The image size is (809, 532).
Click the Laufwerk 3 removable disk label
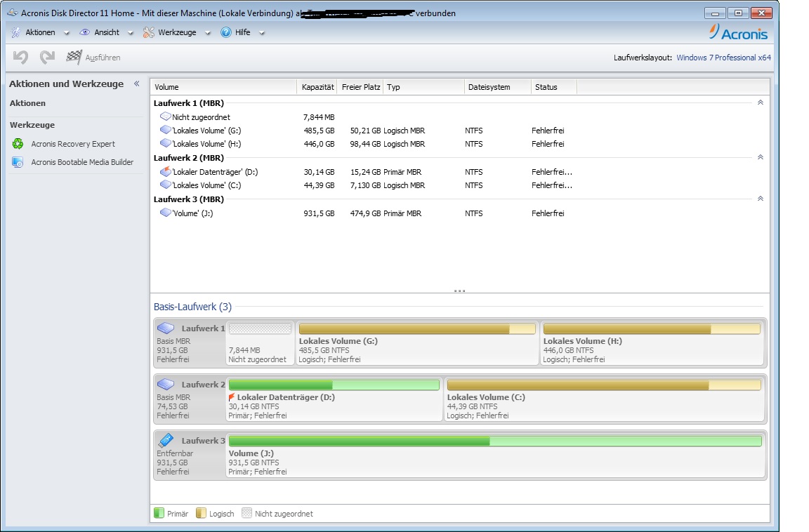click(x=203, y=441)
